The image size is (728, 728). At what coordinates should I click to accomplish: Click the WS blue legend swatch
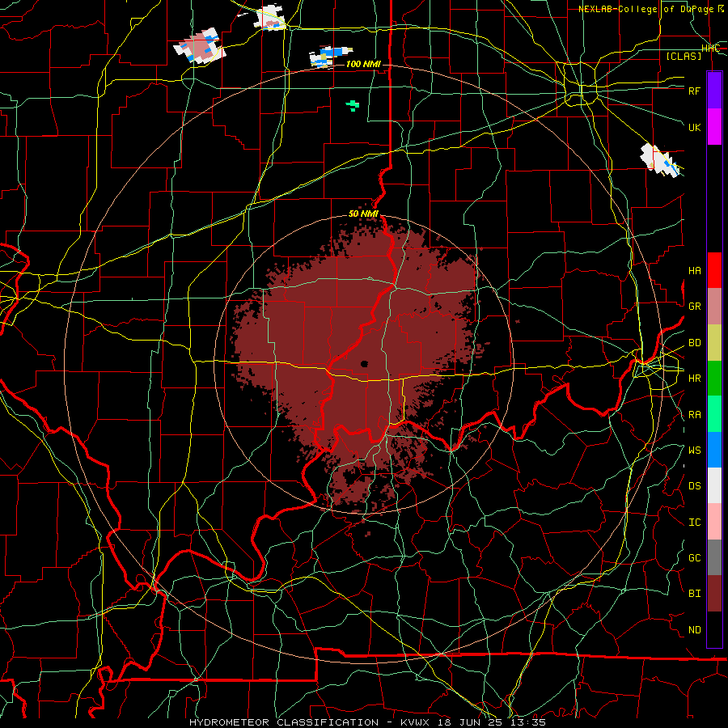click(714, 450)
